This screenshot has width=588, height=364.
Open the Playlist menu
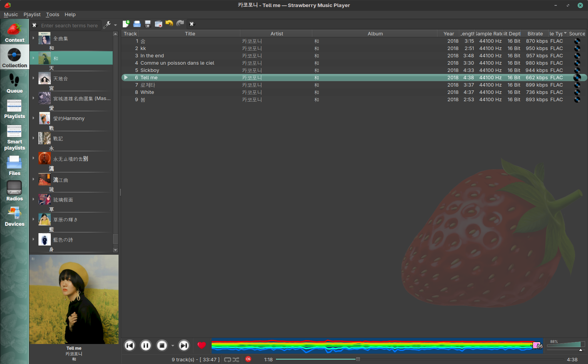32,15
